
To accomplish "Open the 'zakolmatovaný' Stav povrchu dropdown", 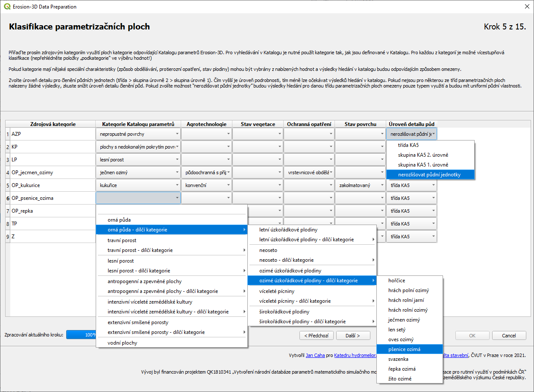I will click(360, 185).
